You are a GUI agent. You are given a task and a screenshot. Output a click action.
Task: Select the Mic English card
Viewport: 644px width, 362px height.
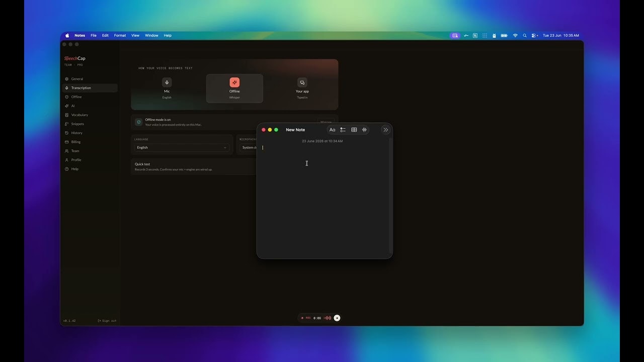pos(167,88)
